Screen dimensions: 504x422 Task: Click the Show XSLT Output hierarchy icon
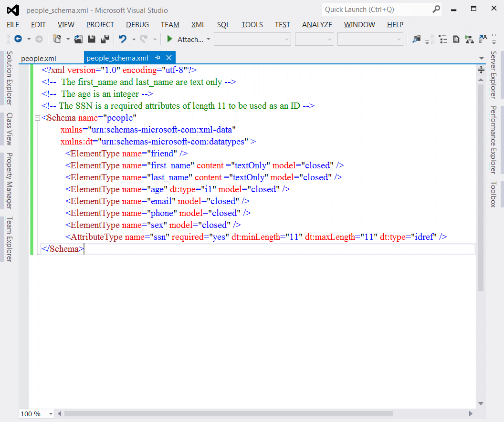[x=469, y=39]
